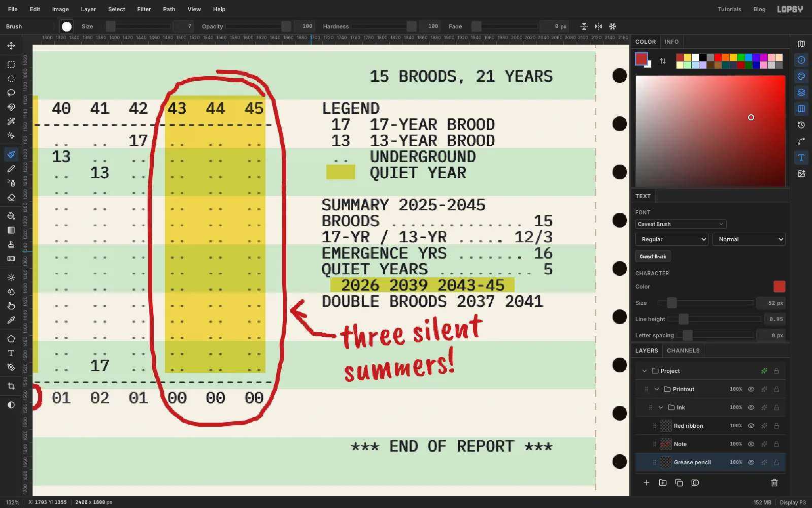
Task: Click the text Size value field
Action: click(770, 303)
